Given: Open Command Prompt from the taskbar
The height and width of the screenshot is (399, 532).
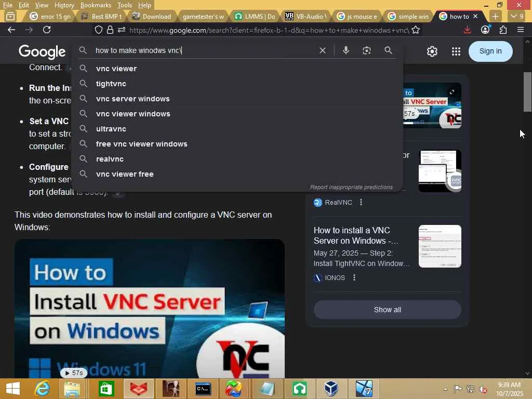Looking at the screenshot, I should pyautogui.click(x=203, y=389).
